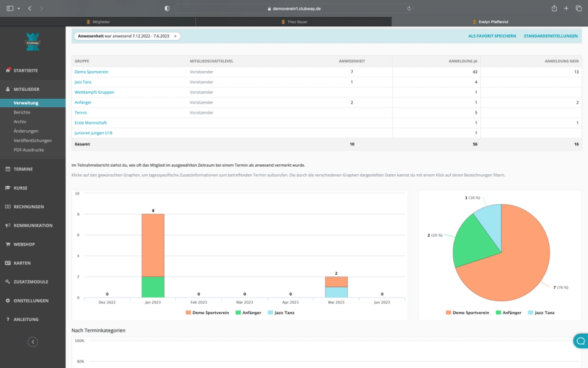Toggle Jazz Tanz in pie chart legend
Screen dimensions: 588x368
[541, 312]
